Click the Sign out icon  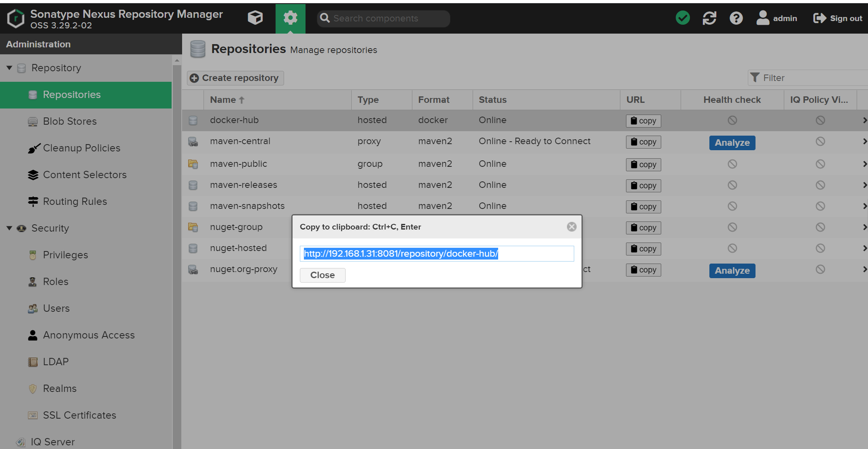tap(819, 18)
